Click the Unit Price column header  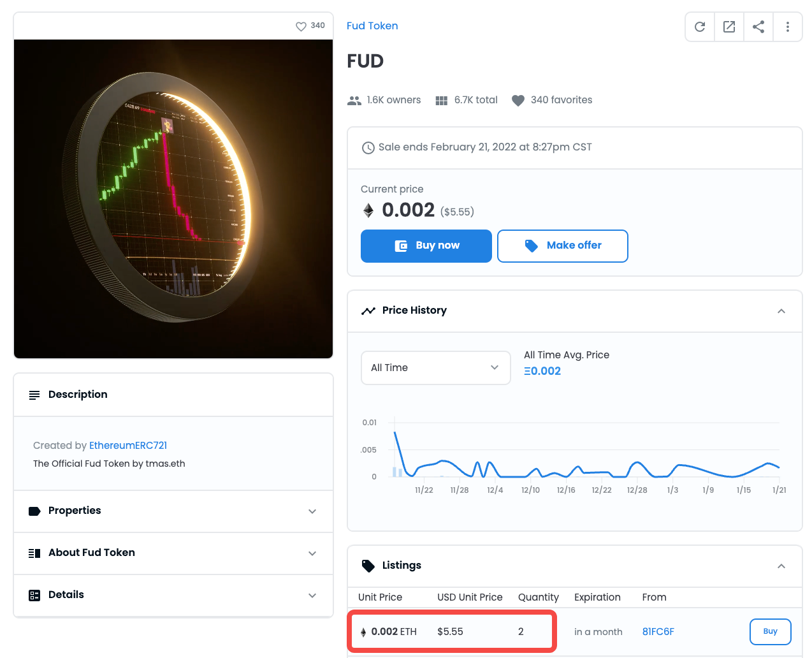click(380, 597)
